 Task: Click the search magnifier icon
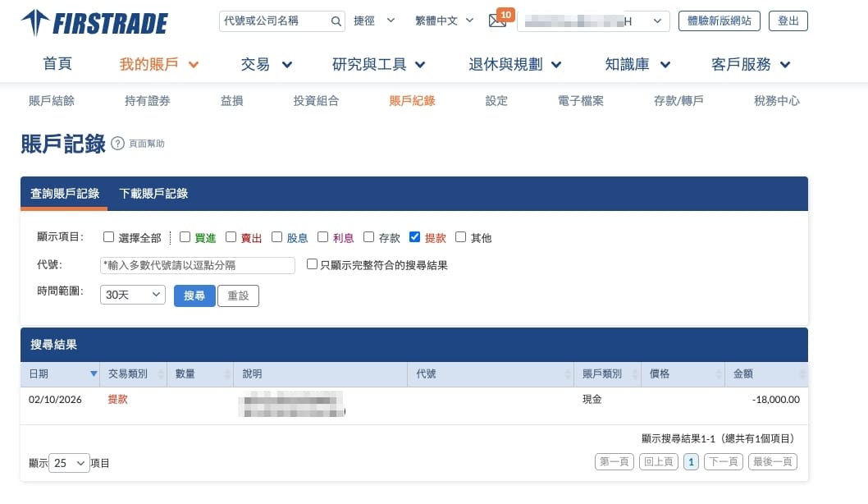[336, 21]
